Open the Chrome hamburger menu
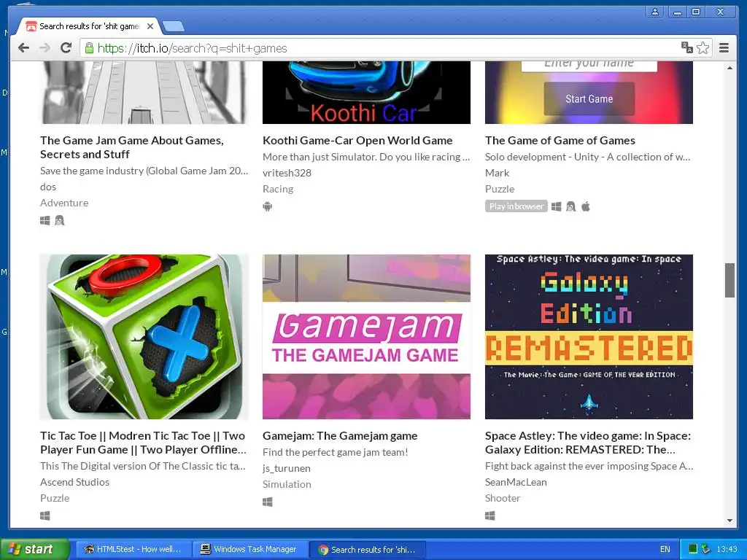The height and width of the screenshot is (560, 747). (x=724, y=47)
